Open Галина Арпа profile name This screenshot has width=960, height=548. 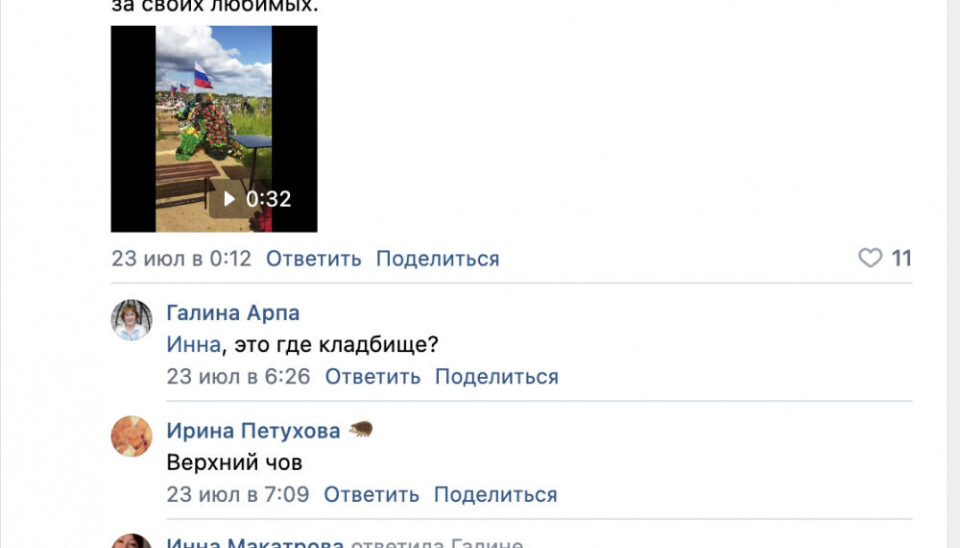233,313
